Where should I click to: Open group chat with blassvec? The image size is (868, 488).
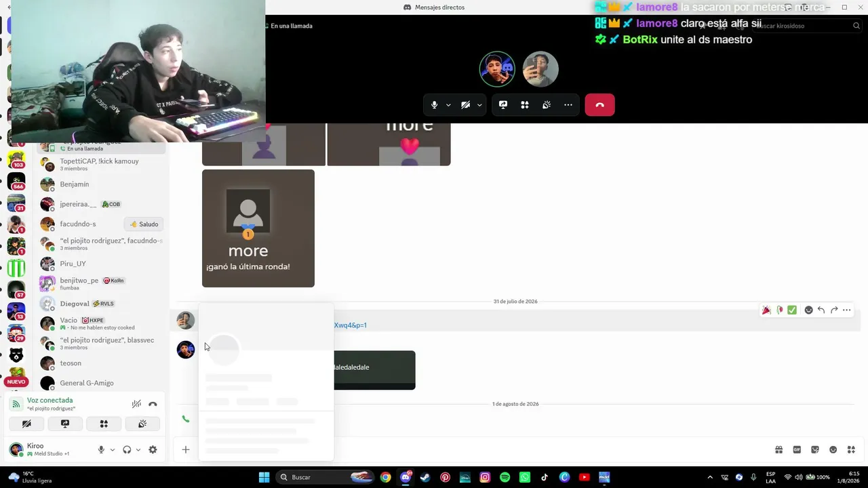point(101,343)
